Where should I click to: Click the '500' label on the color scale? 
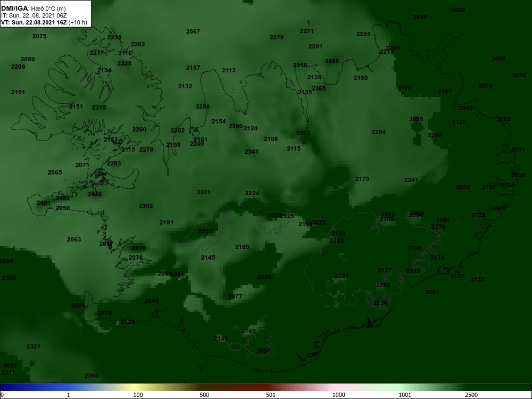coord(204,395)
